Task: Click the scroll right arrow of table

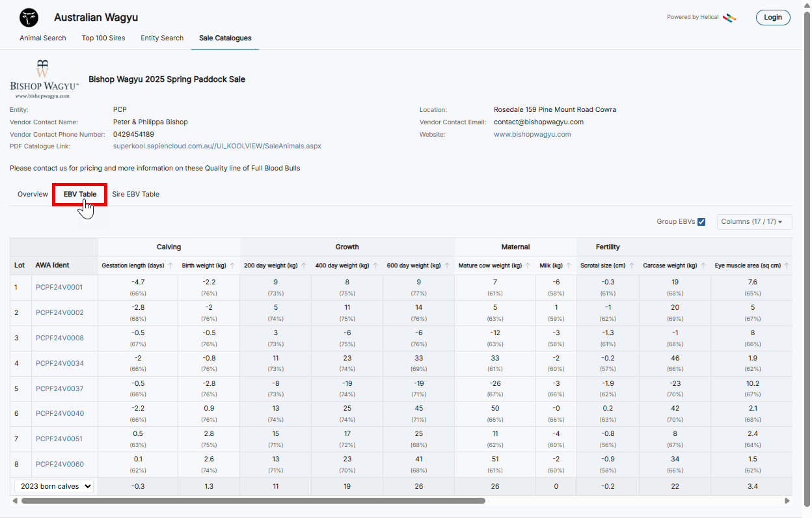Action: (787, 501)
